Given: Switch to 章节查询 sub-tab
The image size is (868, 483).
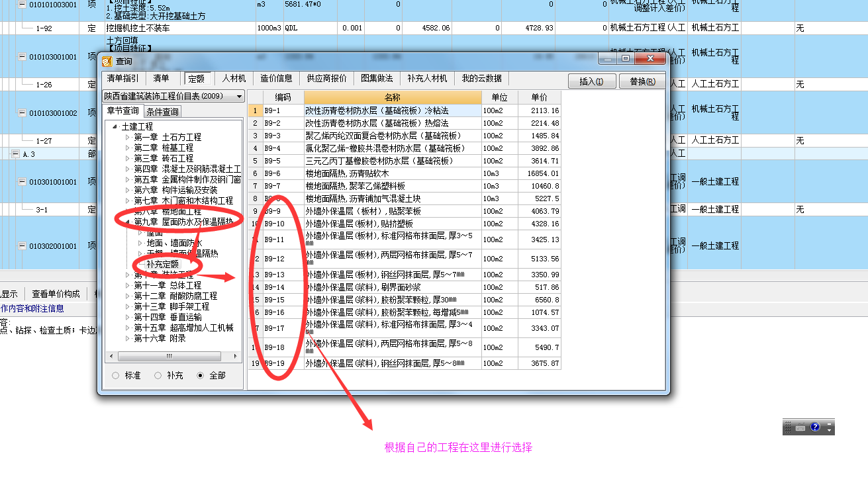Looking at the screenshot, I should coord(123,111).
